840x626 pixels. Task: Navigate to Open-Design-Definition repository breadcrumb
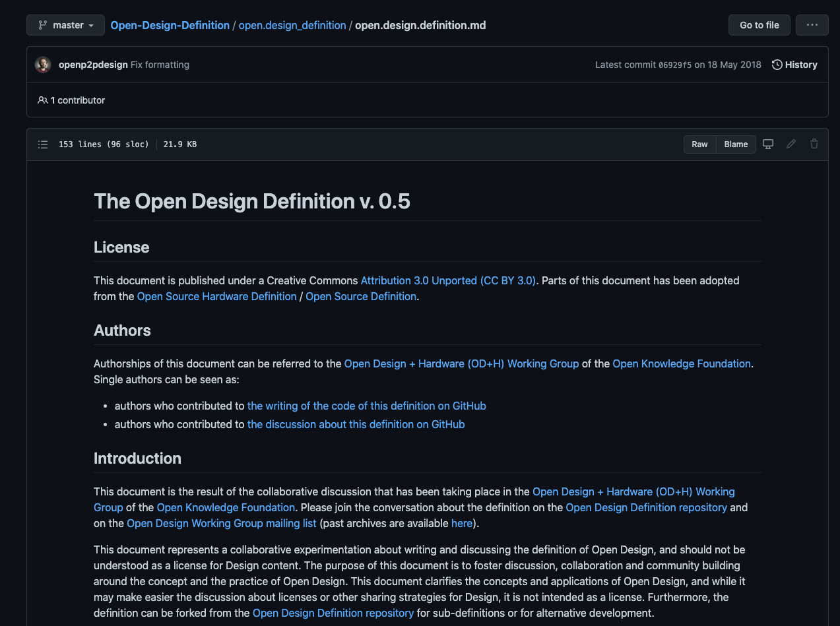170,25
